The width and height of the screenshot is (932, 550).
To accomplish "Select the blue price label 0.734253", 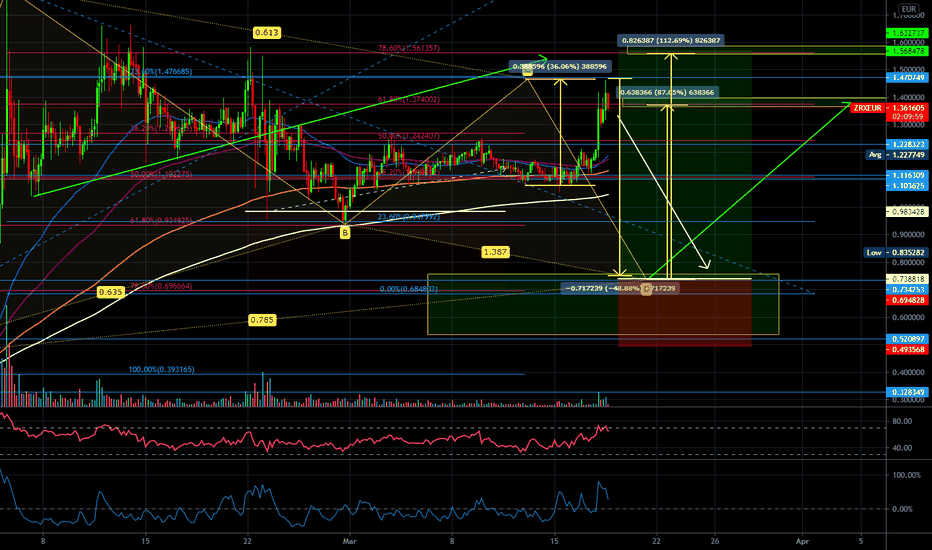I will [x=908, y=290].
